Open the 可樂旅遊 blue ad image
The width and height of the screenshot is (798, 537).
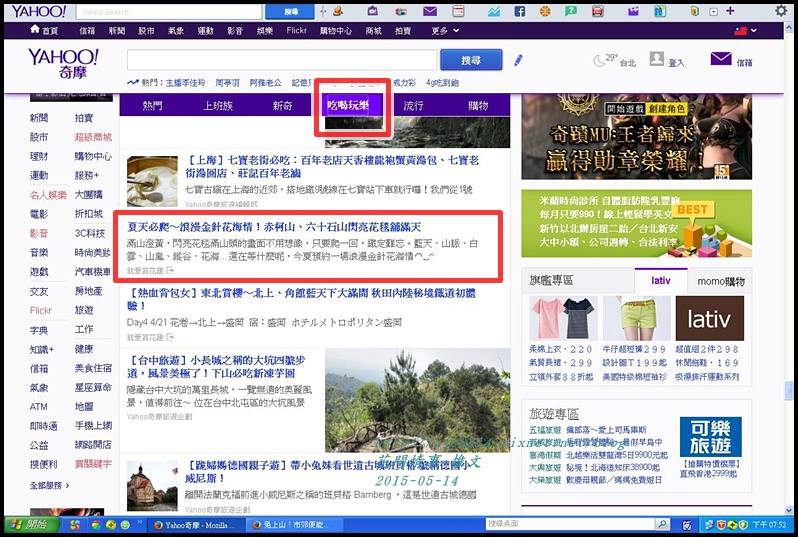[x=710, y=437]
